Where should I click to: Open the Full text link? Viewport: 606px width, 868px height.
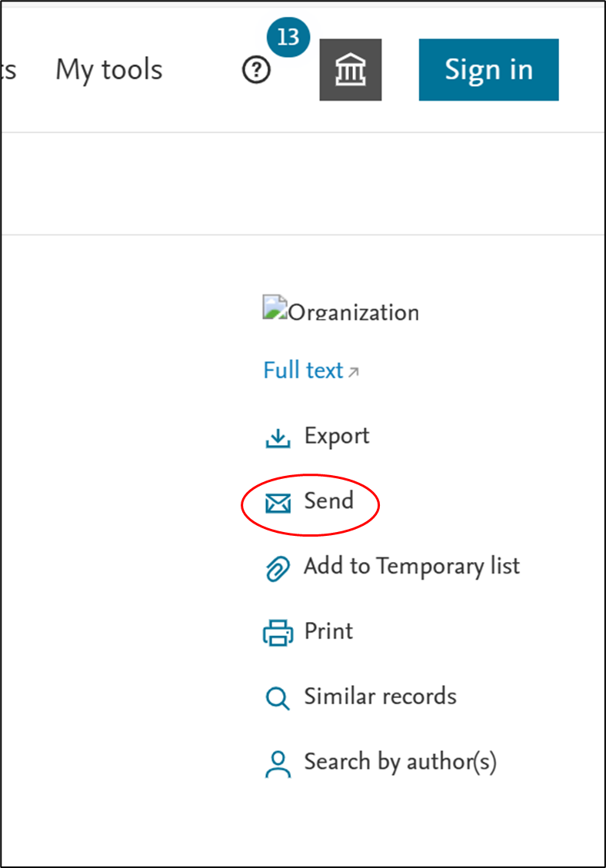tap(303, 371)
